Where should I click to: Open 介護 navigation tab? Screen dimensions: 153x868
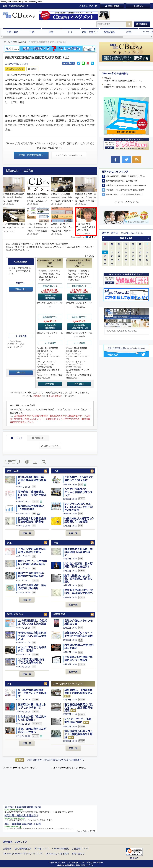tap(32, 32)
